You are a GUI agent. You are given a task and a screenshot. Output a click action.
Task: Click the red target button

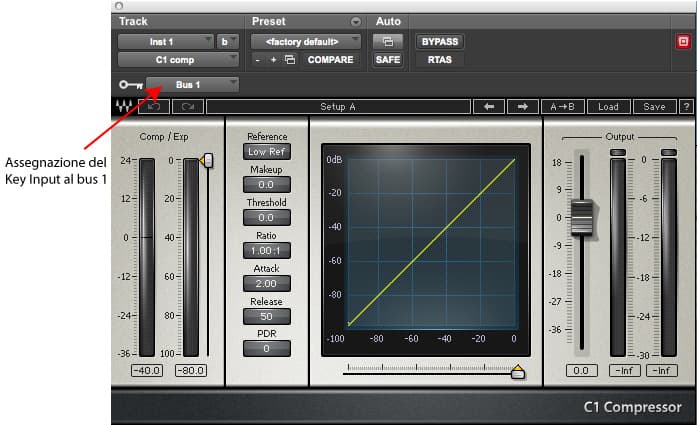pos(683,42)
